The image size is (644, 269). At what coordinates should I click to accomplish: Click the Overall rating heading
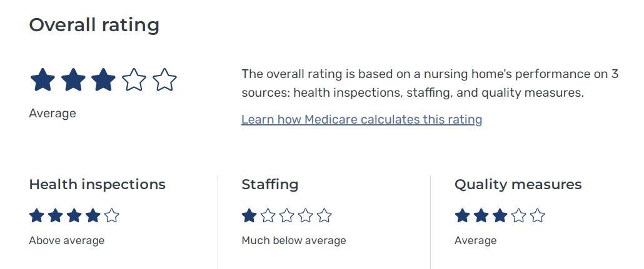94,25
